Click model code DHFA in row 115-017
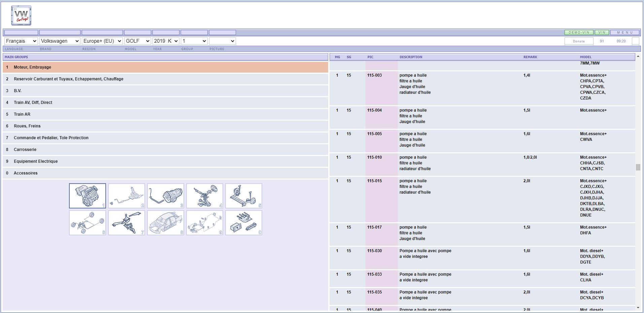 [585, 233]
